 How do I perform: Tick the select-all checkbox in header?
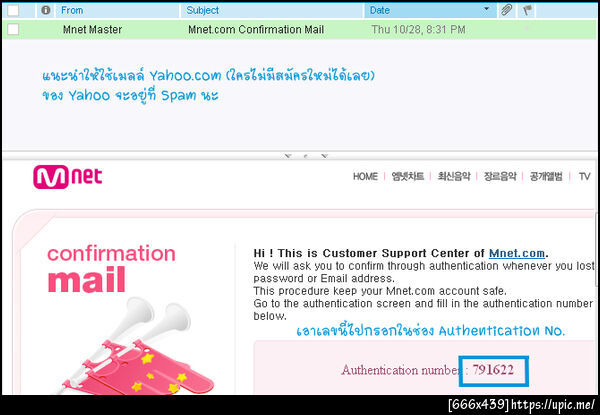pyautogui.click(x=13, y=10)
